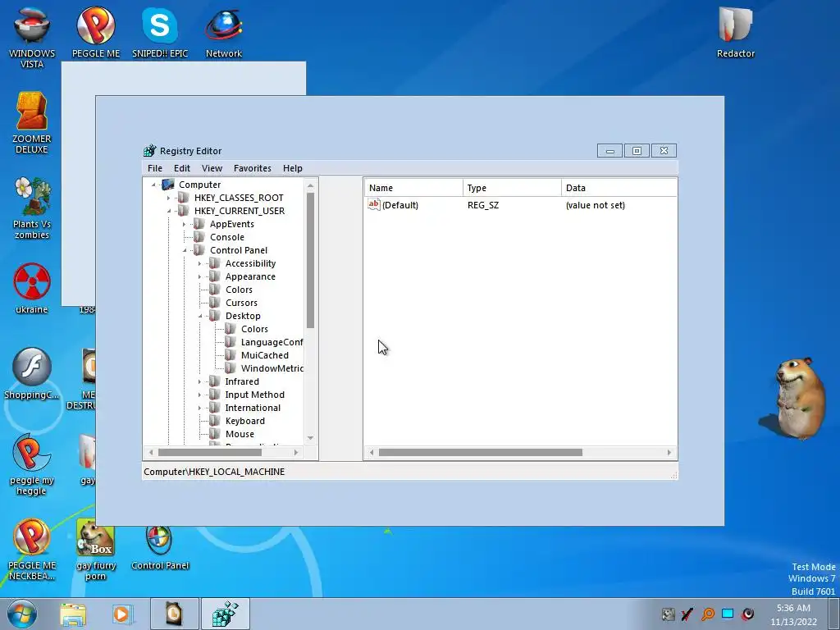
Task: Select the (Default) value row
Action: click(x=521, y=205)
